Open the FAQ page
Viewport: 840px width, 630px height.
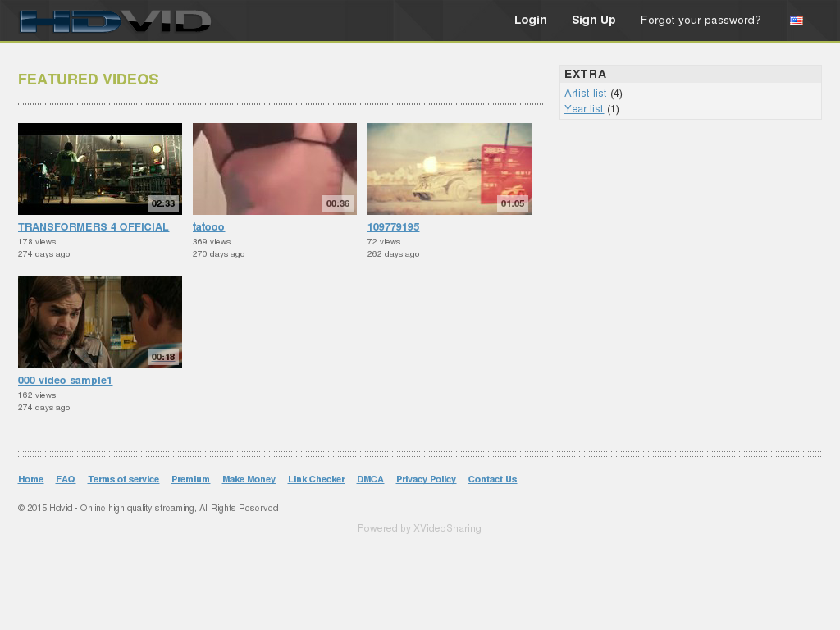(66, 479)
